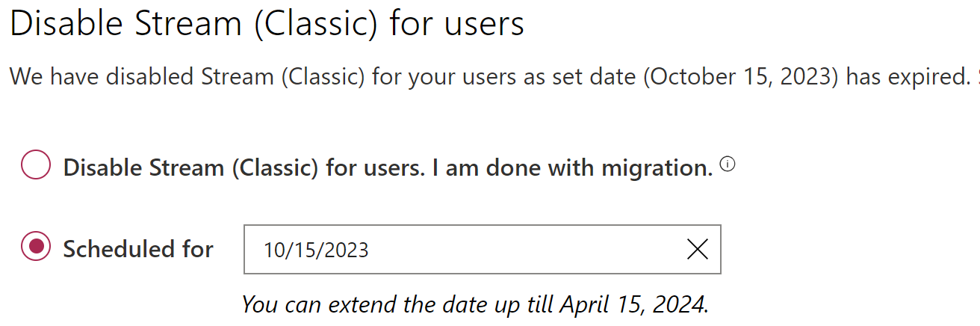Click the 10/15/2023 date value
Viewport: 980px width, 326px height.
tap(316, 250)
